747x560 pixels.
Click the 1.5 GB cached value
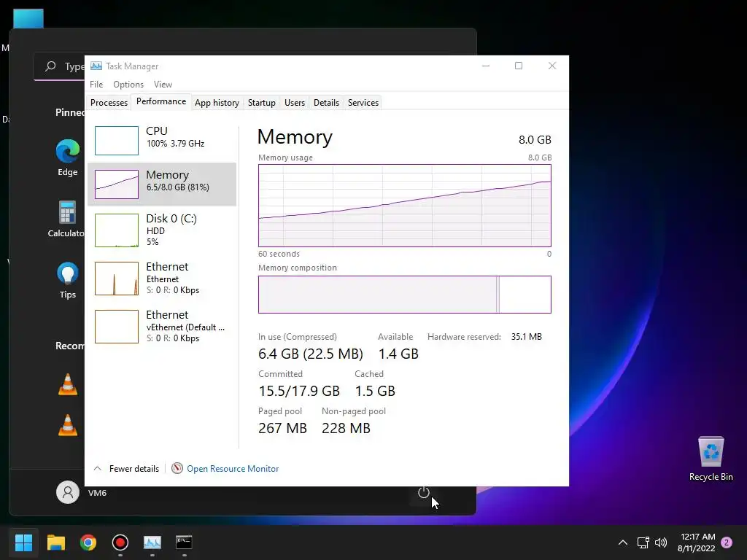coord(375,391)
